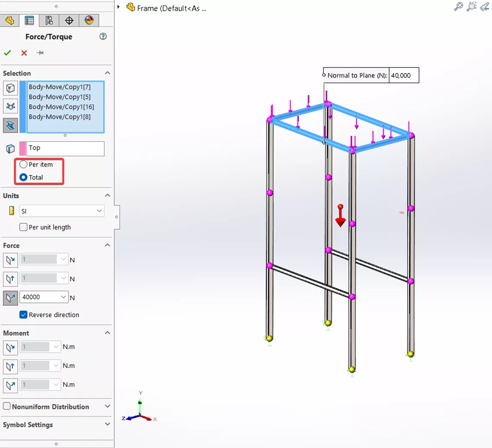Image resolution: width=492 pixels, height=448 pixels.
Task: Open the SI units dropdown
Action: coord(100,211)
